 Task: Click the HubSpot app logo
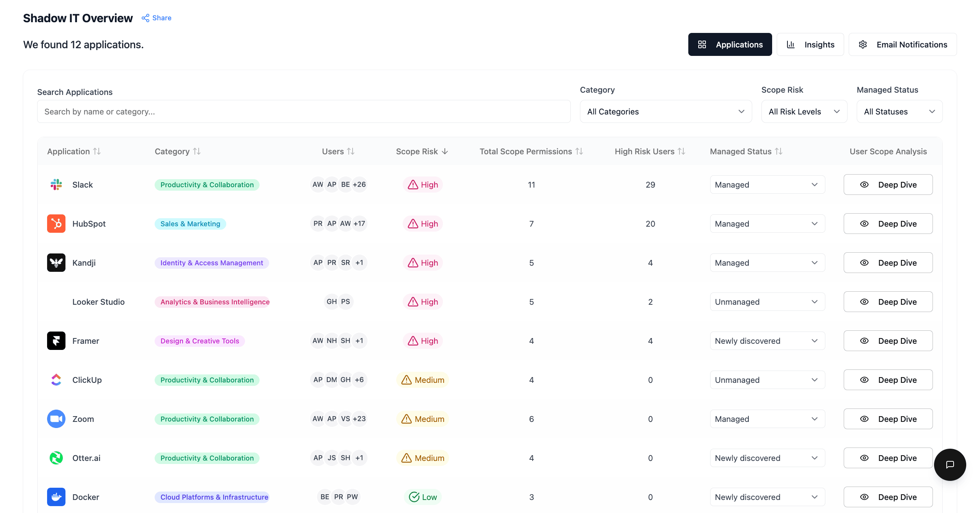[x=56, y=224]
